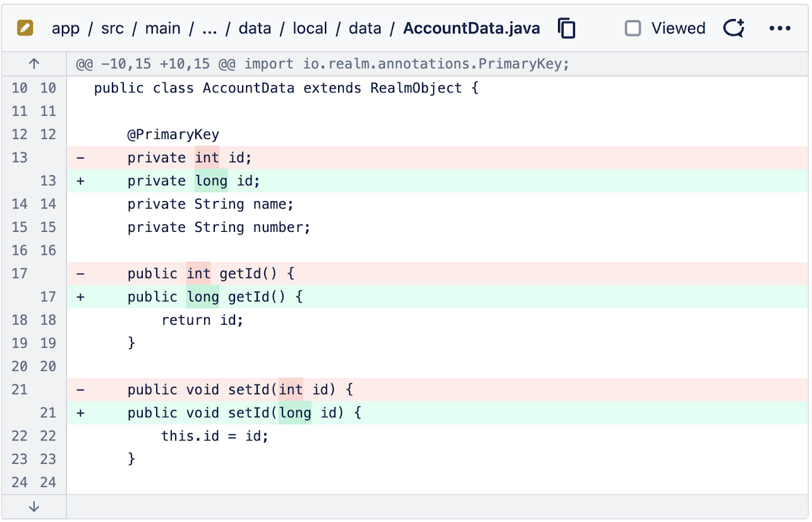This screenshot has height=522, width=812.
Task: Click the highlighted 'int' in 'private int id'
Action: pos(207,157)
